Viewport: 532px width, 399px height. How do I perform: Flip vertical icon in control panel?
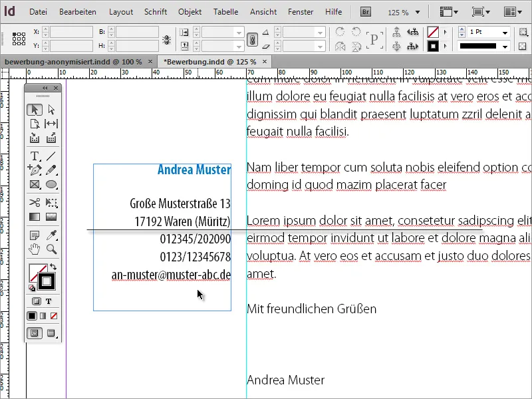coord(356,46)
